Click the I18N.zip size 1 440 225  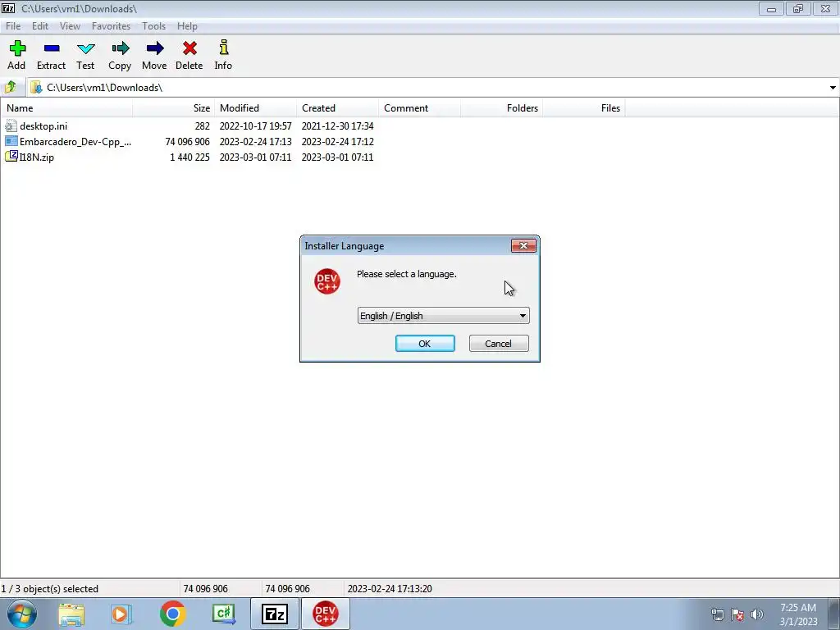click(x=189, y=157)
